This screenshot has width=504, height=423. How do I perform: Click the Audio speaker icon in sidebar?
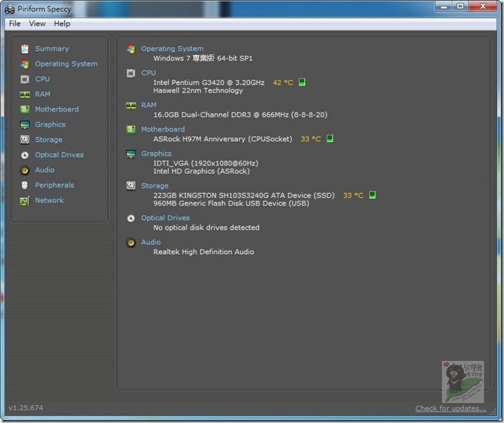click(x=24, y=170)
